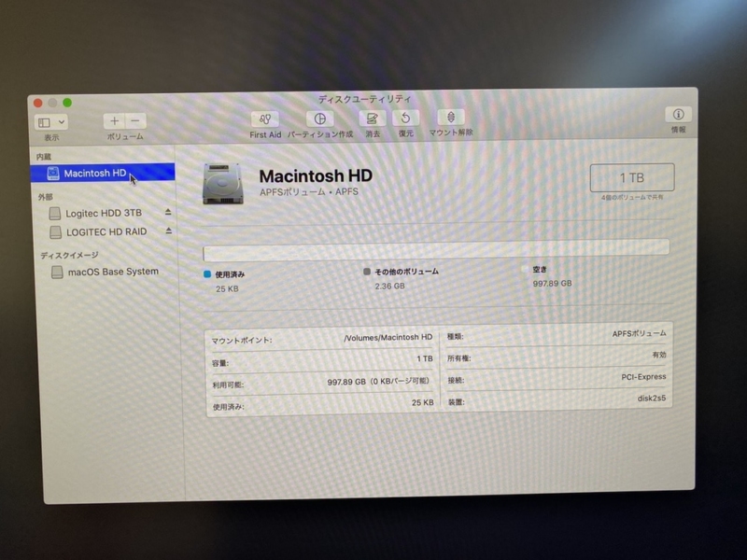Click the gray other volumes (その他のボリューム) swatch
Image resolution: width=747 pixels, height=560 pixels.
tap(367, 272)
